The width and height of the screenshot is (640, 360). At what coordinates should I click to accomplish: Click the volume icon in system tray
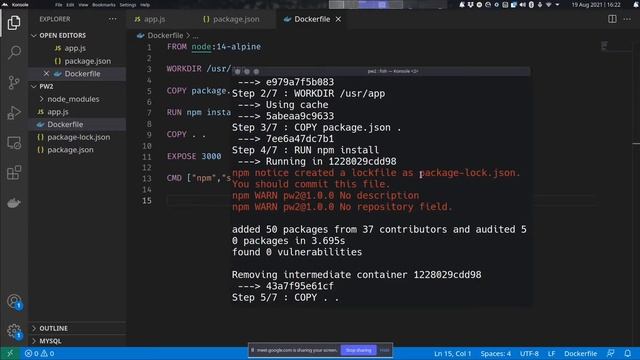point(522,5)
